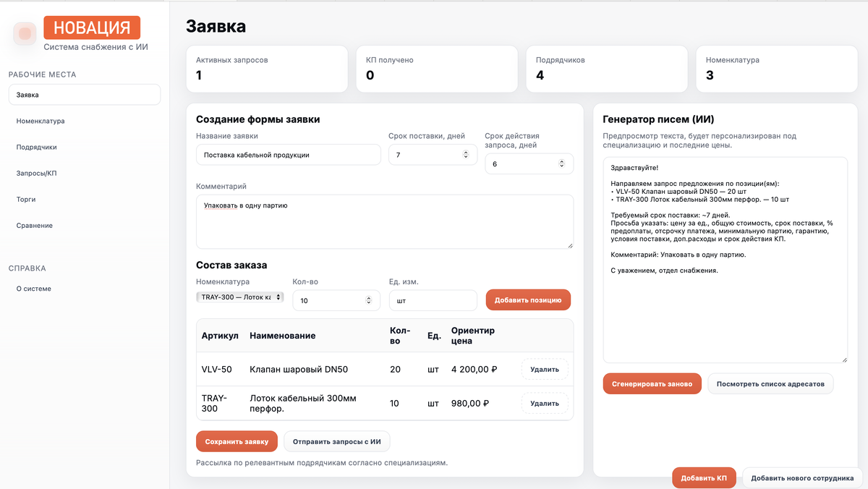Click inside the Комментарий text area
The height and width of the screenshot is (489, 868).
tap(385, 222)
